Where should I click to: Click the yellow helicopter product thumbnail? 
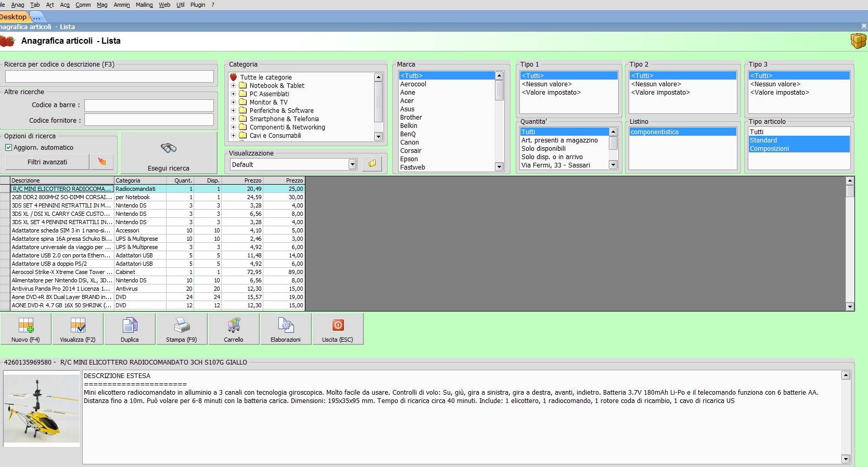pos(42,408)
